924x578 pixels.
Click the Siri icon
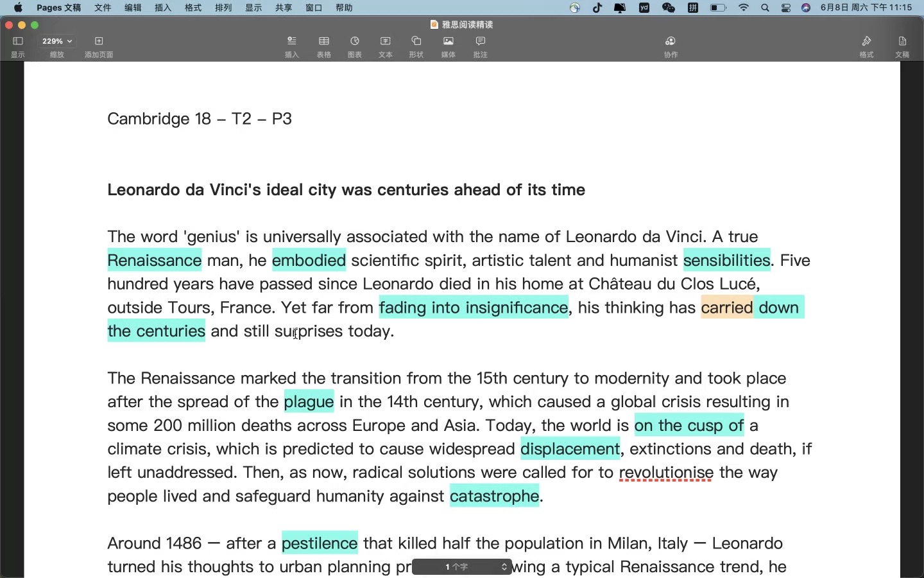pyautogui.click(x=806, y=8)
